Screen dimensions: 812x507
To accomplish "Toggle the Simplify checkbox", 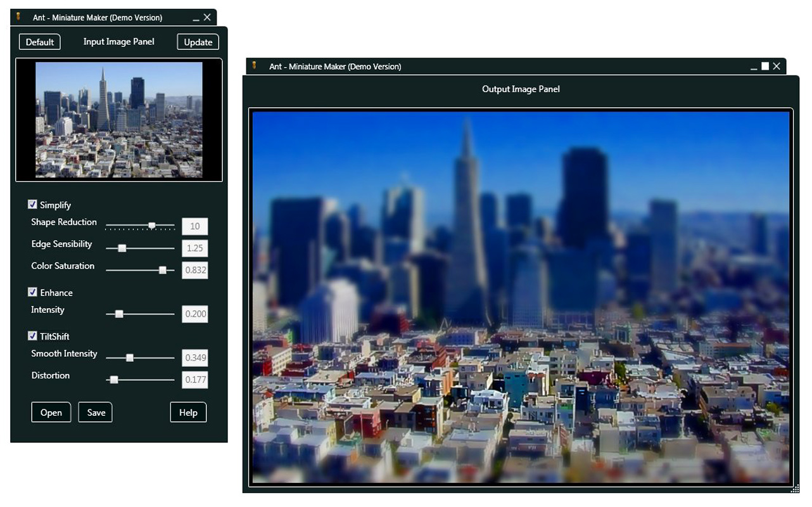I will point(32,205).
